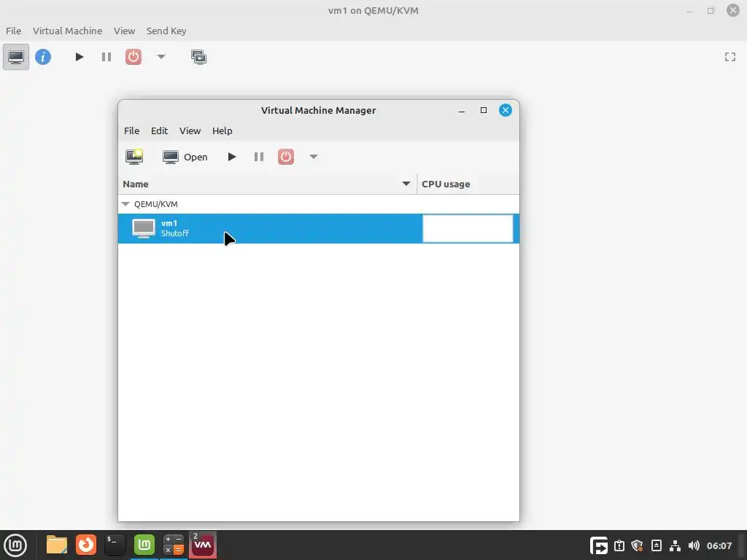Expand shutdown options arrow in Virtual Machine Manager
The image size is (747, 560).
[x=314, y=156]
